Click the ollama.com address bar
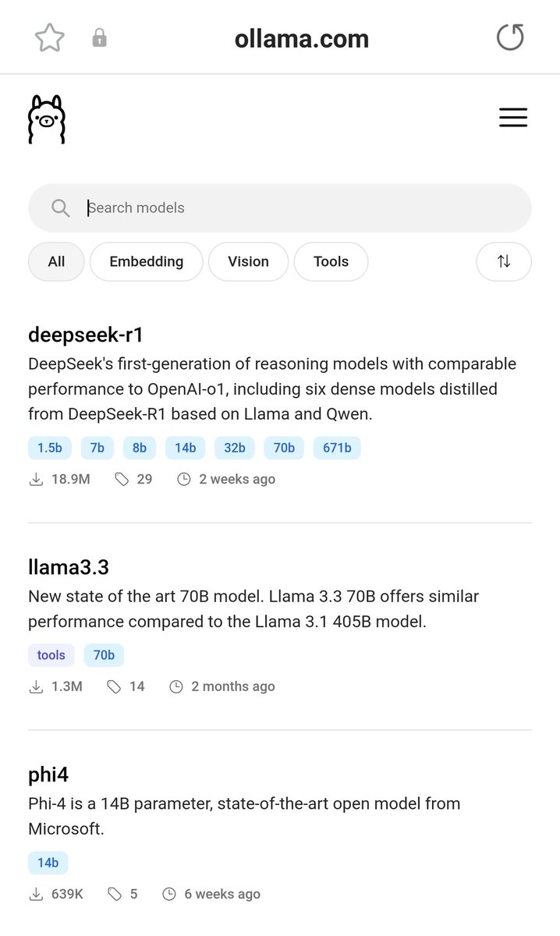 (x=301, y=38)
